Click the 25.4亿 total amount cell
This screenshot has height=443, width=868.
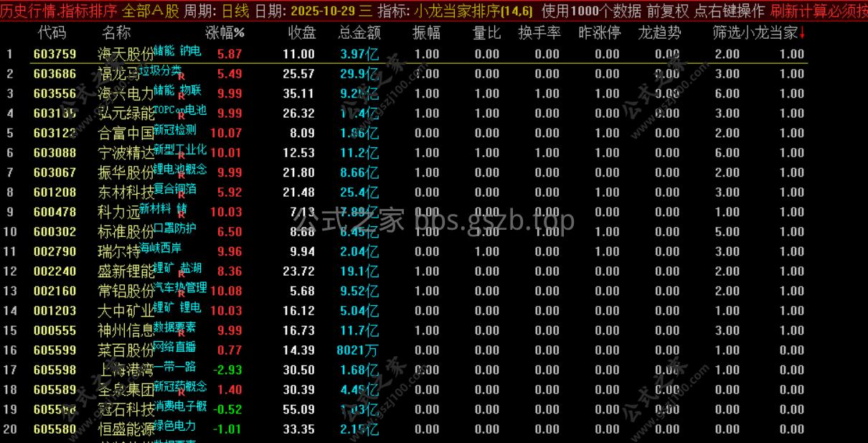click(x=359, y=192)
